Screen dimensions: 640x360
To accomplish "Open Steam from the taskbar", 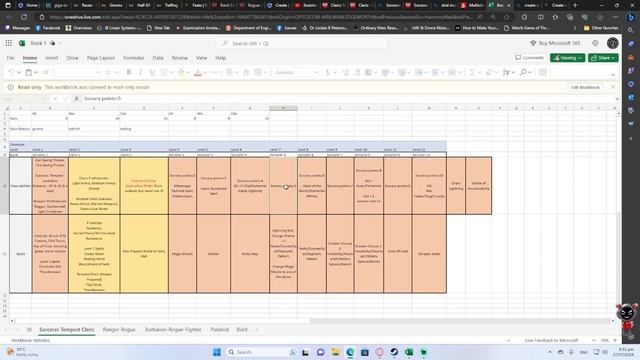I will (394, 352).
